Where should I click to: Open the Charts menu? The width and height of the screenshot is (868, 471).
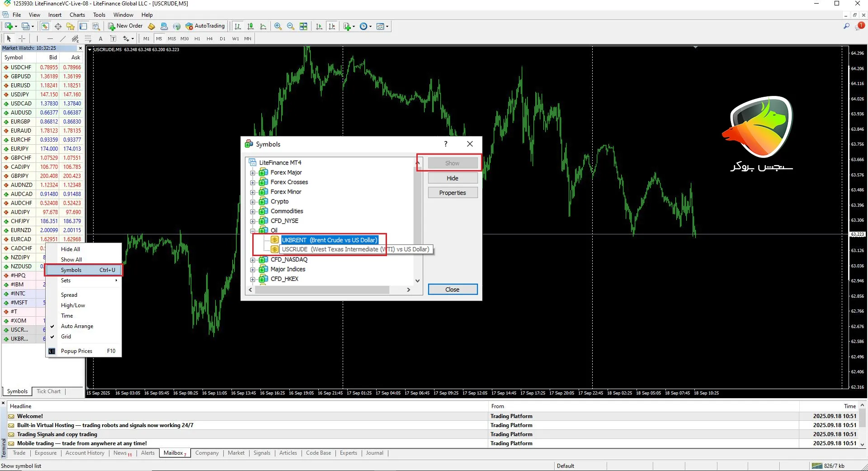point(77,15)
